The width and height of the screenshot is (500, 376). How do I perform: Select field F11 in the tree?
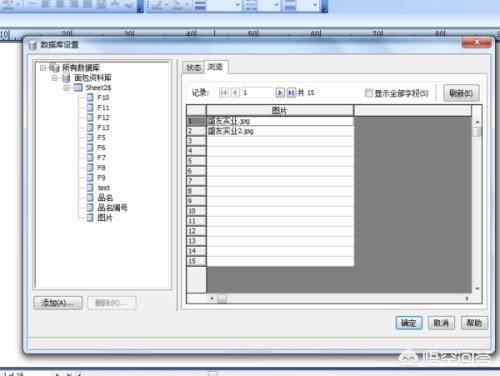tap(103, 108)
